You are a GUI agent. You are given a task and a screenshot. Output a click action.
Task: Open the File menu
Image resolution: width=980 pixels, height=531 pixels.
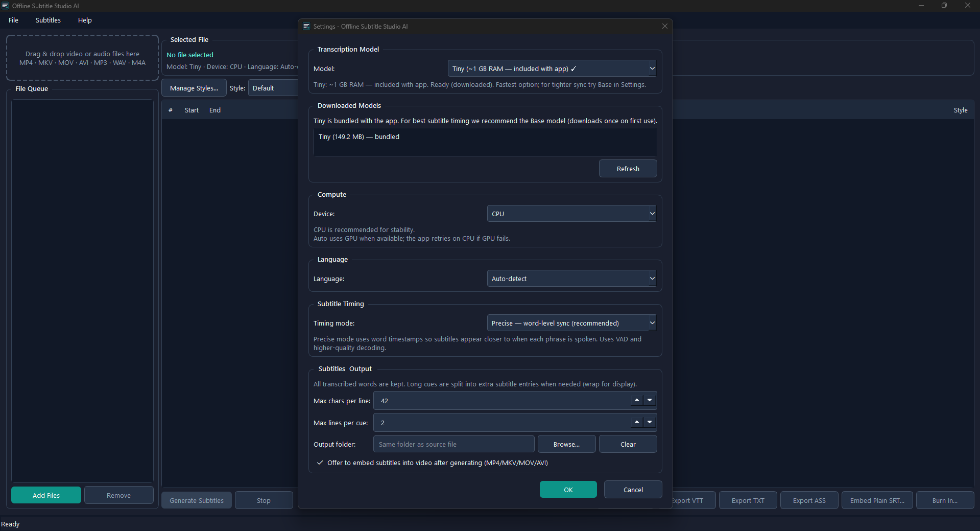point(14,20)
